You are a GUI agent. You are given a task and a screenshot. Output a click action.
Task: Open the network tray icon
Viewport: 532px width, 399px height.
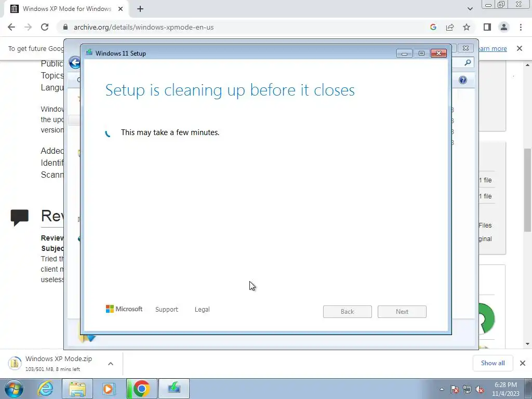[467, 389]
